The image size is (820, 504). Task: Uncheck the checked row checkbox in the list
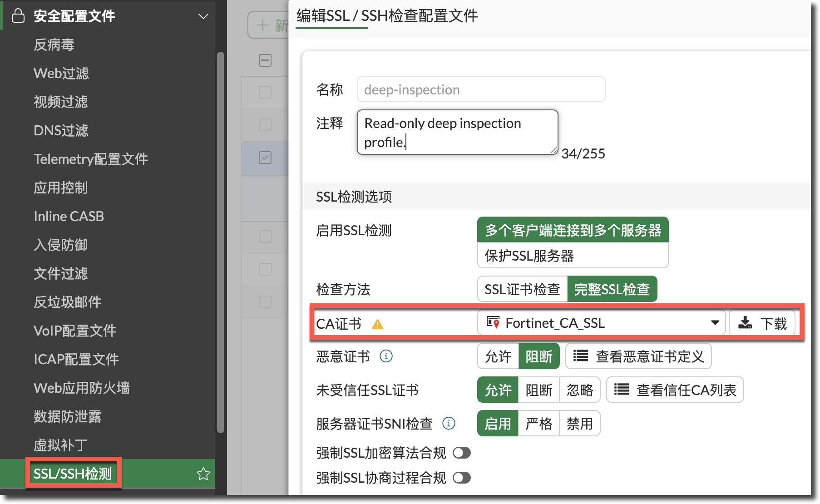[265, 158]
